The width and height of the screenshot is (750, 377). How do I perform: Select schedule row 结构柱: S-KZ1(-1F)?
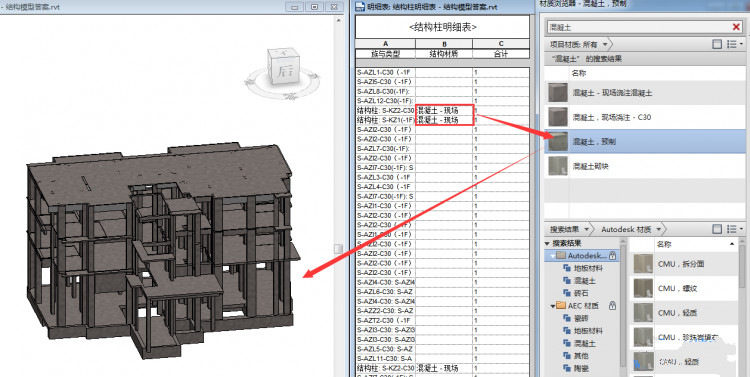click(x=442, y=120)
